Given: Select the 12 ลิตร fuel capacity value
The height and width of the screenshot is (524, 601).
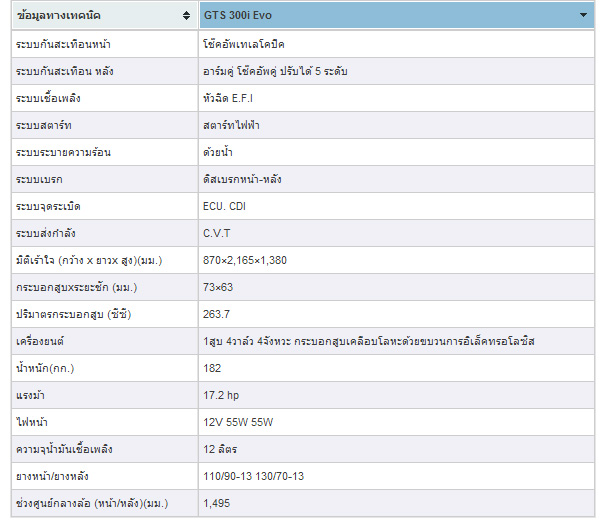Looking at the screenshot, I should (220, 450).
